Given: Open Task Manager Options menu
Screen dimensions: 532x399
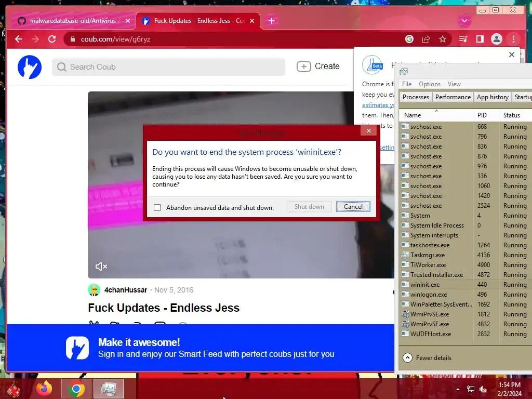Looking at the screenshot, I should [x=430, y=84].
